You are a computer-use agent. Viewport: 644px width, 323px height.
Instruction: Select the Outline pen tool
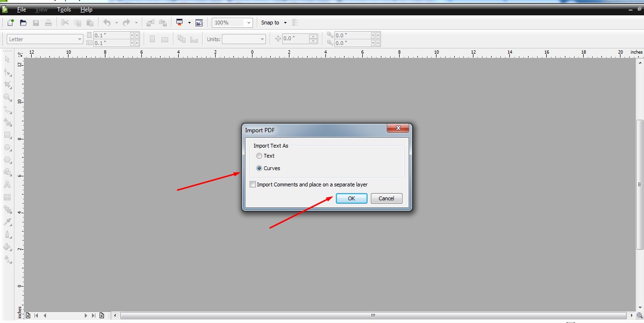click(x=7, y=234)
